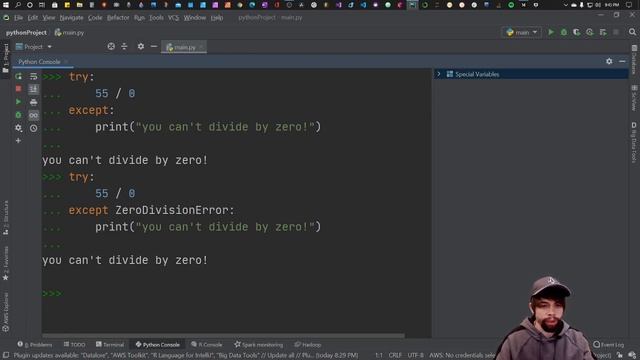Screen dimensions: 640x360
Task: Open Python console settings gear
Action: (x=18, y=128)
